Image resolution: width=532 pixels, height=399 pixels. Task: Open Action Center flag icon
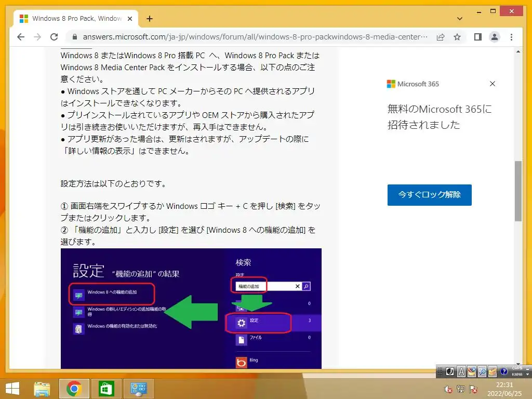coord(473,389)
